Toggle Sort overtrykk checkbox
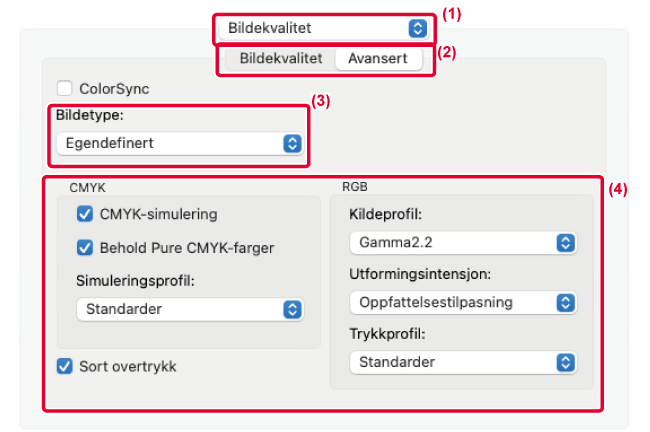Screen dimensions: 650x432 tap(65, 365)
